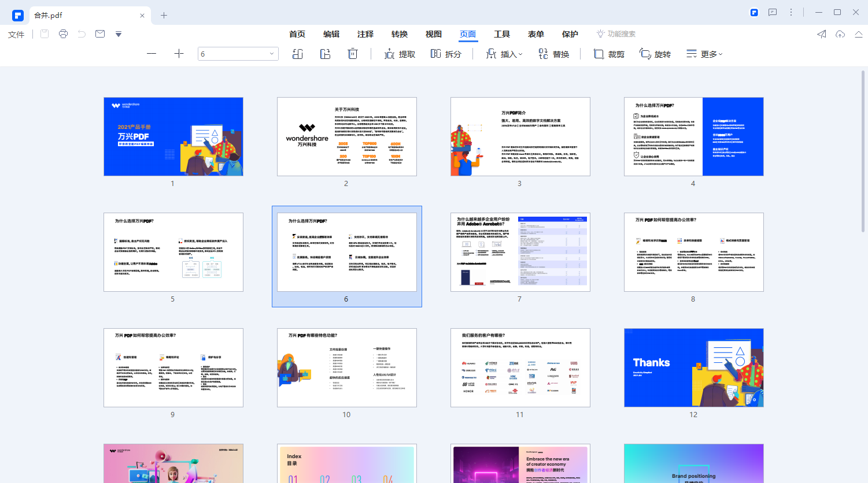This screenshot has height=483, width=868.
Task: Select the page 10 thumbnail
Action: pos(347,367)
